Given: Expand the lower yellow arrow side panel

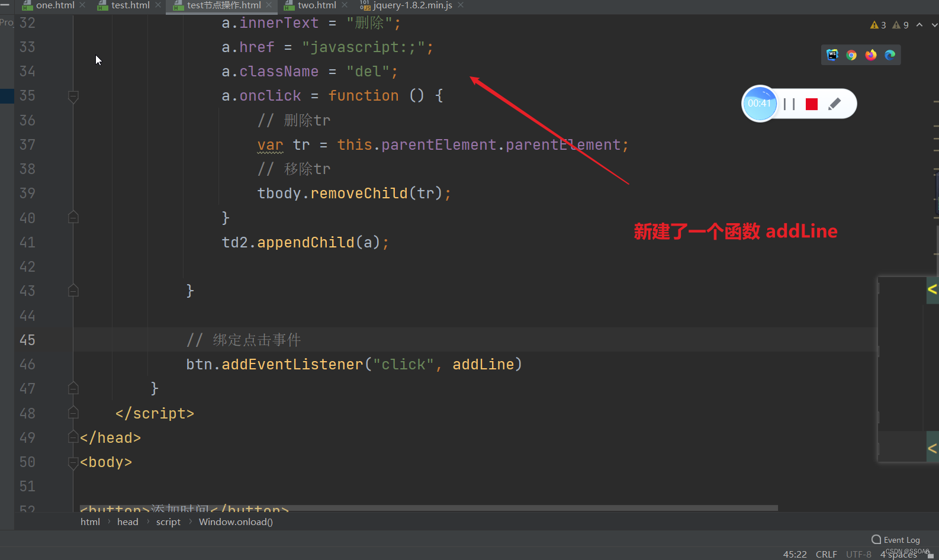Looking at the screenshot, I should click(932, 448).
